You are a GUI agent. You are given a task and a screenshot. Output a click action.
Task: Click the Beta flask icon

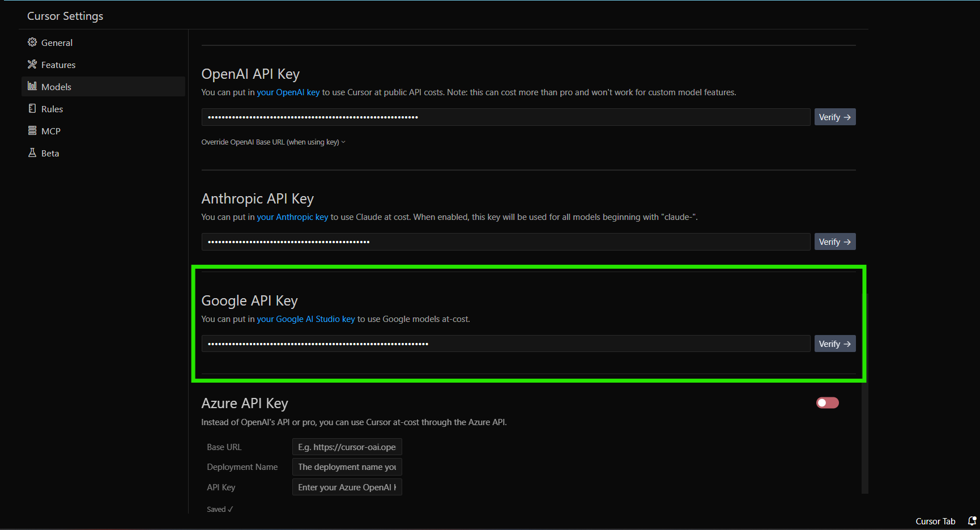coord(32,153)
